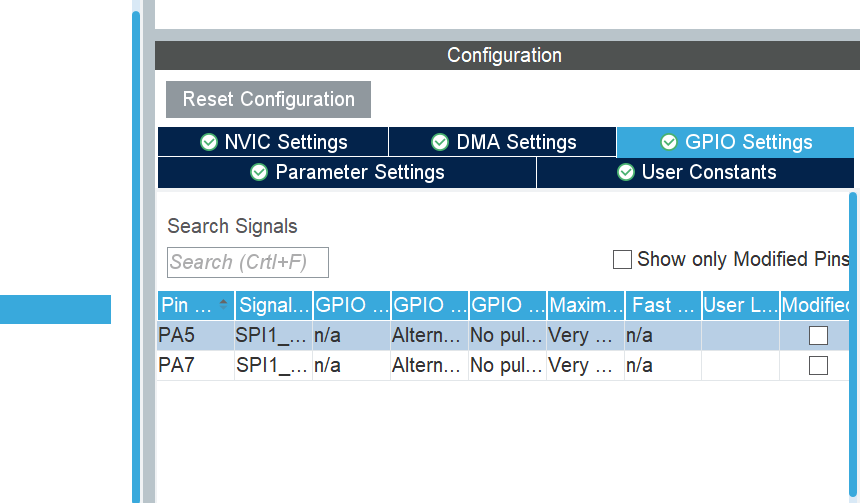Open the Parameter Settings tab
Image resolution: width=860 pixels, height=503 pixels.
(347, 172)
